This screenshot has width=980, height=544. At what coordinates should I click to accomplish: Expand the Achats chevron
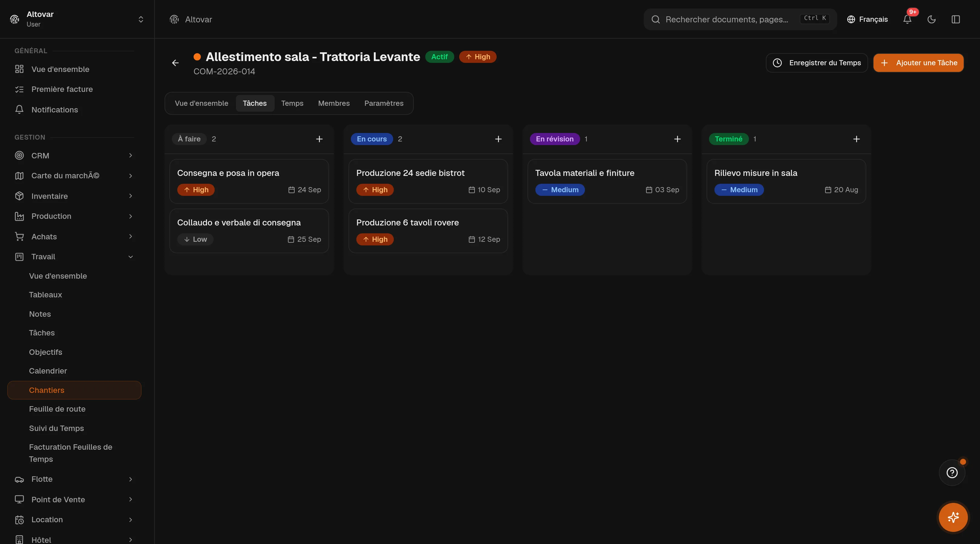[x=130, y=236]
